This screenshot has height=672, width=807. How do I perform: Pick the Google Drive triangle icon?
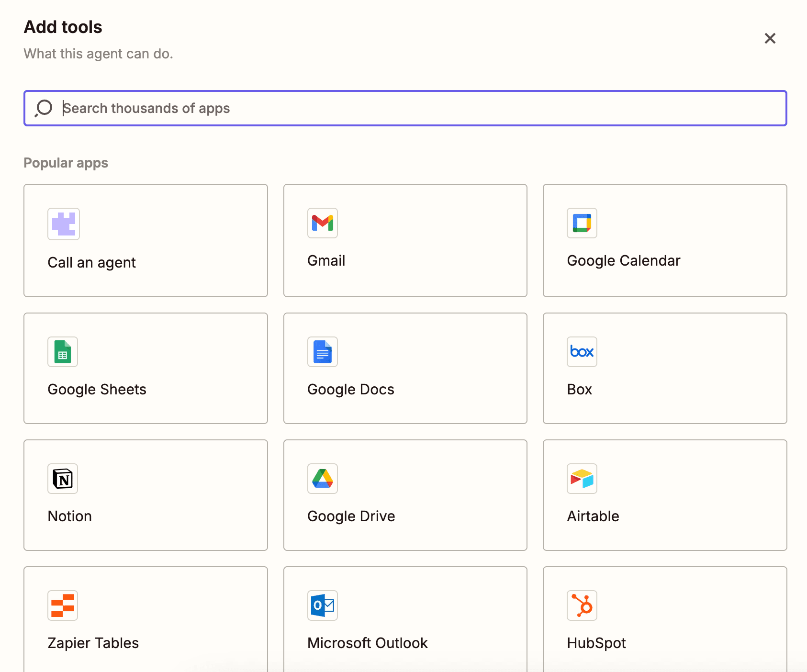323,479
